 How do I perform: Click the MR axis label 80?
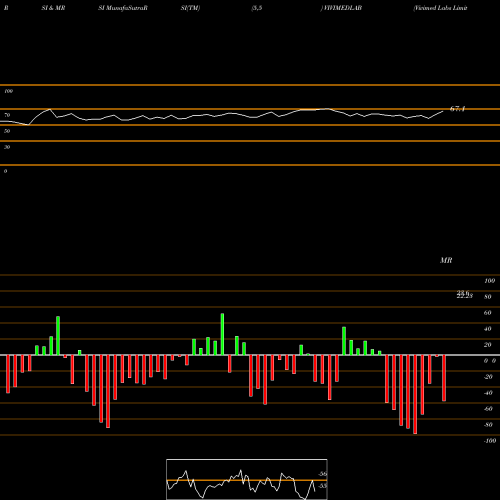pyautogui.click(x=487, y=297)
